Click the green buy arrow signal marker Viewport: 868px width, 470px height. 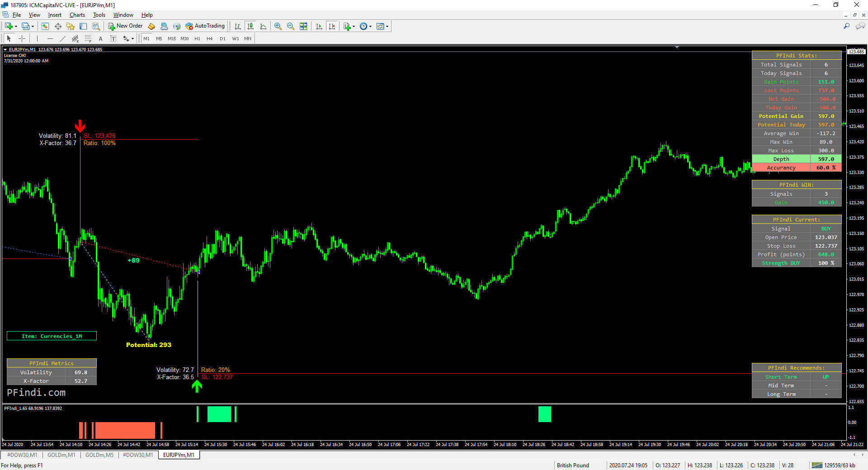(197, 386)
